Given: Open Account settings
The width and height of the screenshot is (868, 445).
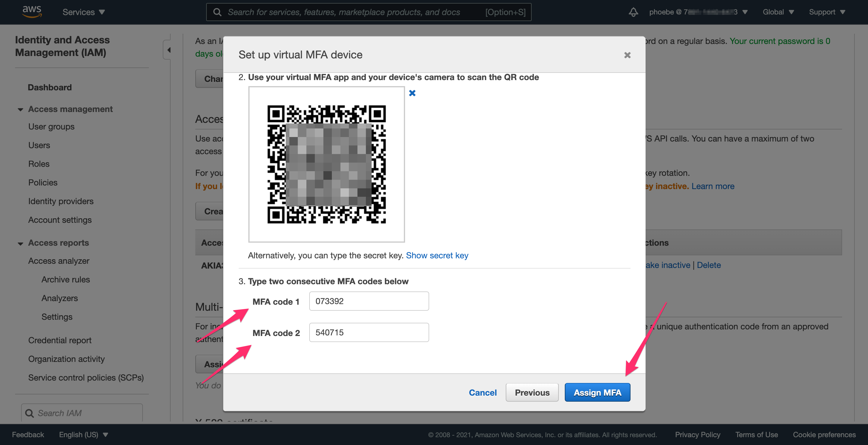Looking at the screenshot, I should coord(60,220).
